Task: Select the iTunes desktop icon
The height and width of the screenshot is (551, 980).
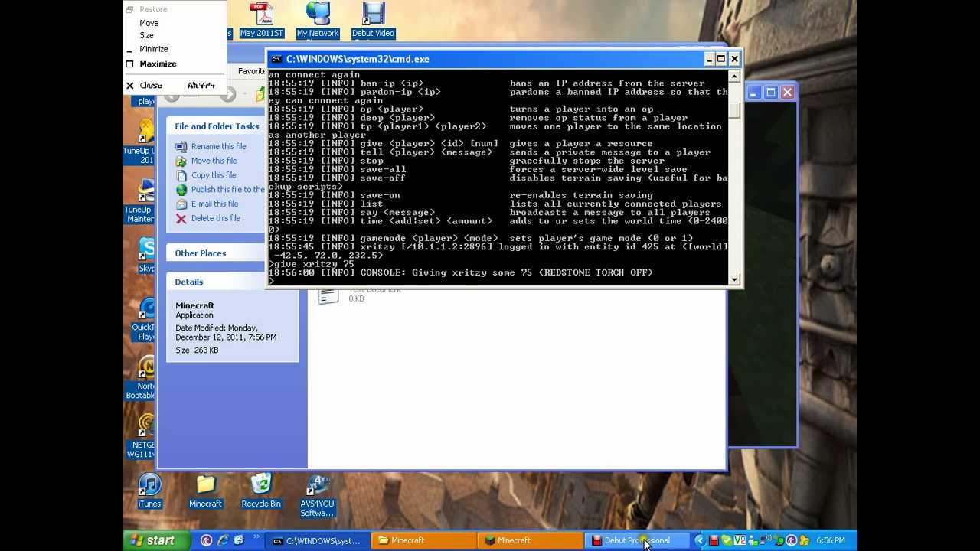Action: (149, 491)
